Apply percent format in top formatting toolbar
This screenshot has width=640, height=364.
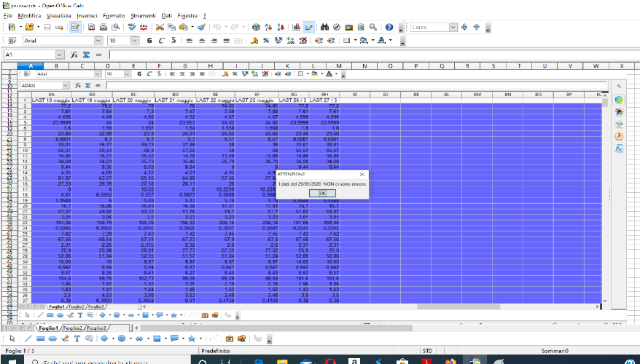pos(266,40)
